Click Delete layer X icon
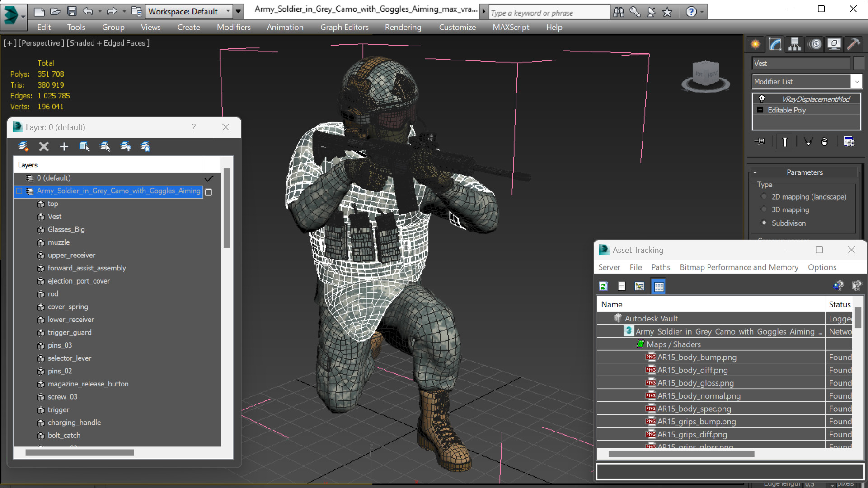Screen dimensions: 868x488 44,146
